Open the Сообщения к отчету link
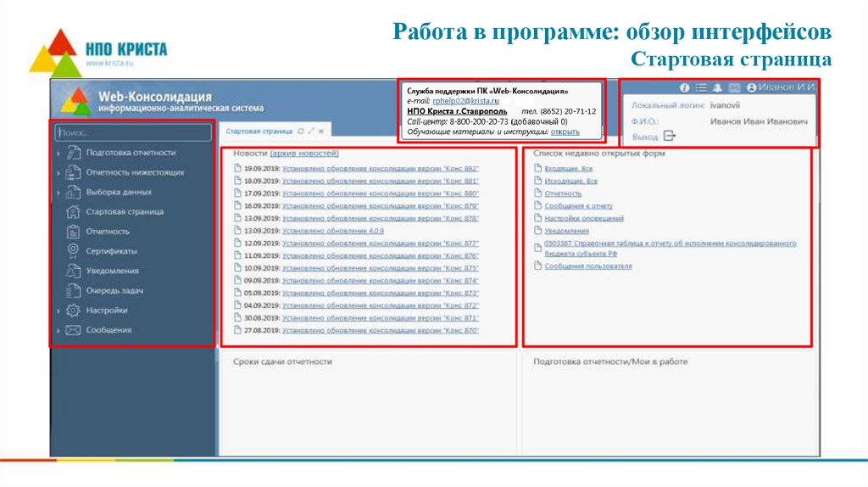The image size is (868, 487). pyautogui.click(x=578, y=205)
